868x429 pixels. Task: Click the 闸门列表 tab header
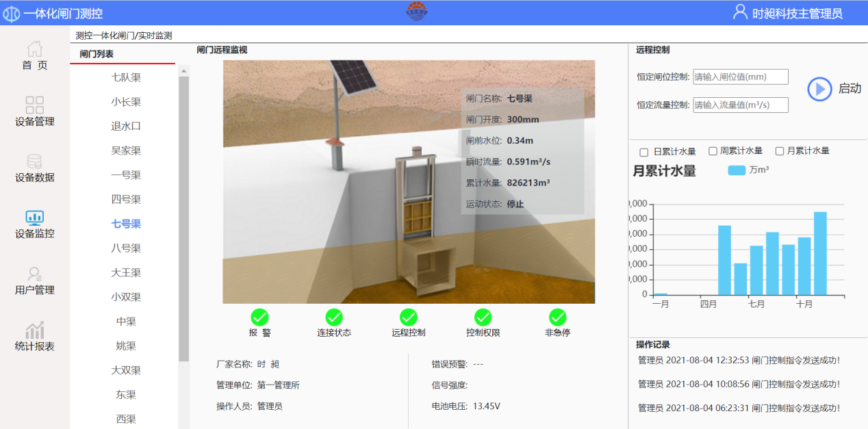pyautogui.click(x=97, y=54)
